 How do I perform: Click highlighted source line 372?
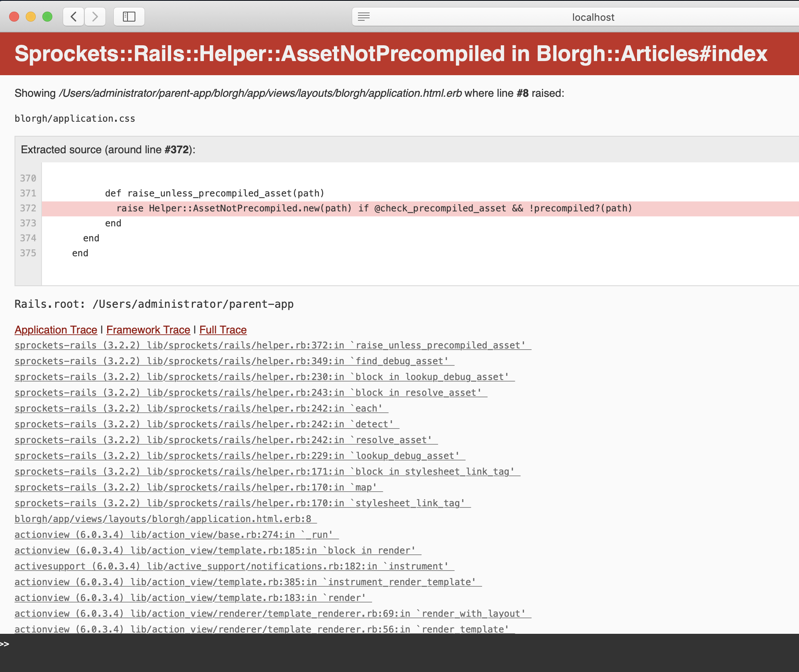click(x=374, y=208)
